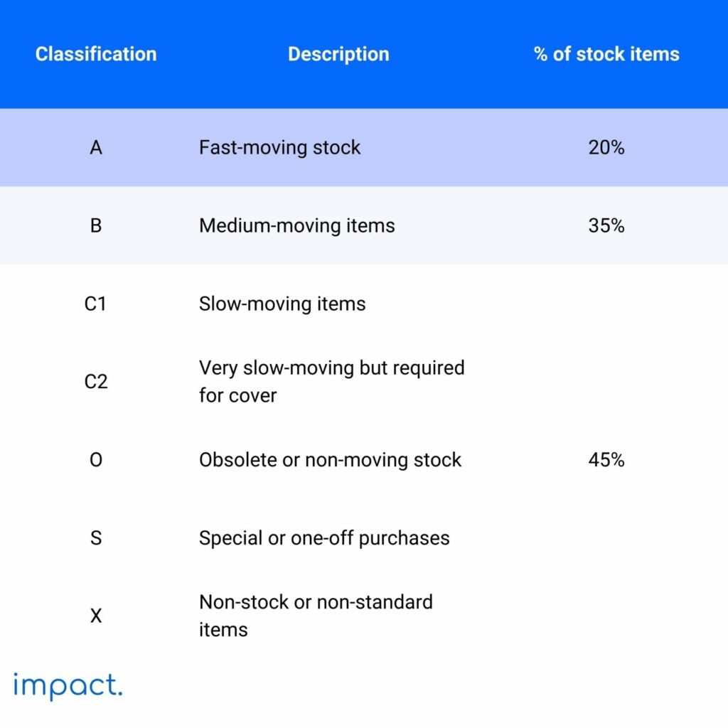
Task: Click the Fast-moving stock description
Action: (x=279, y=147)
